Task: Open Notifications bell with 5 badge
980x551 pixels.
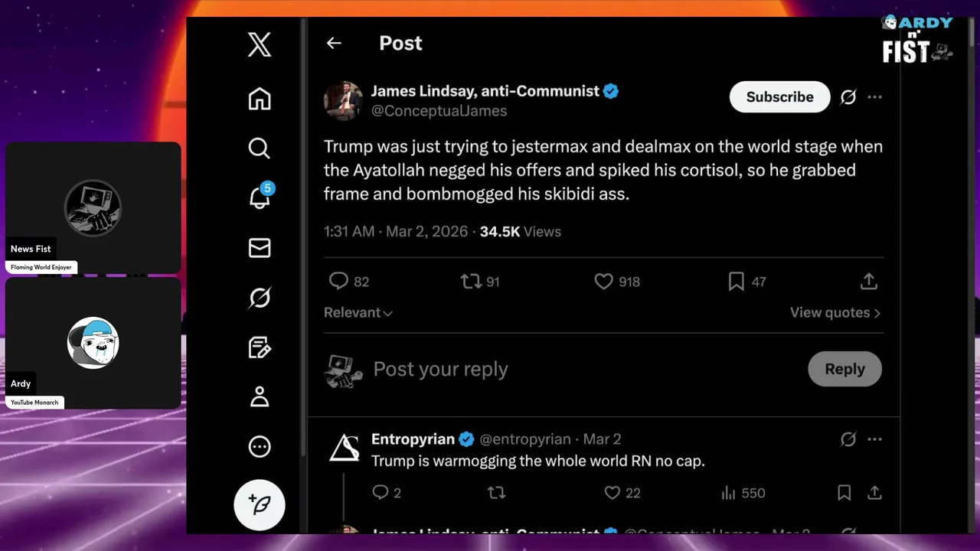Action: [260, 197]
